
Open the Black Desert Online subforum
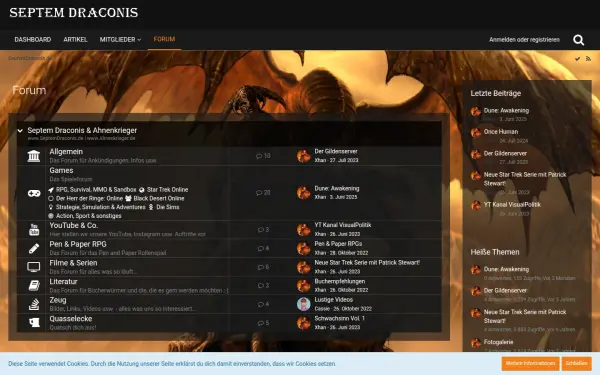(x=159, y=199)
